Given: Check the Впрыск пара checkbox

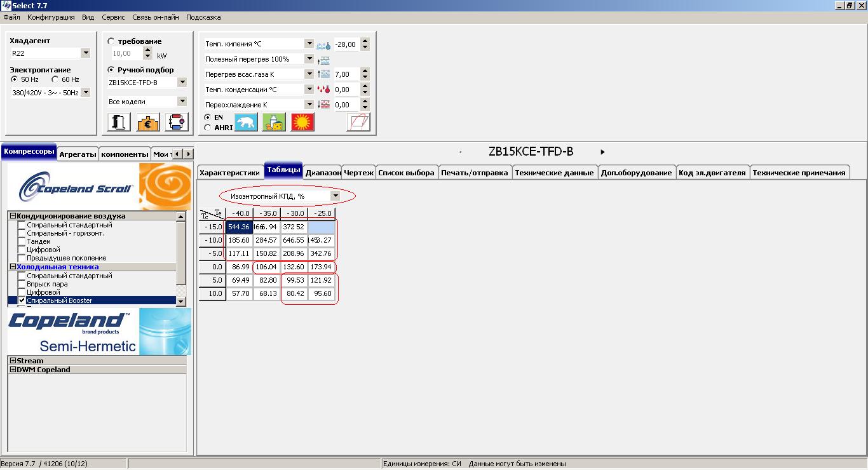Looking at the screenshot, I should pos(22,284).
